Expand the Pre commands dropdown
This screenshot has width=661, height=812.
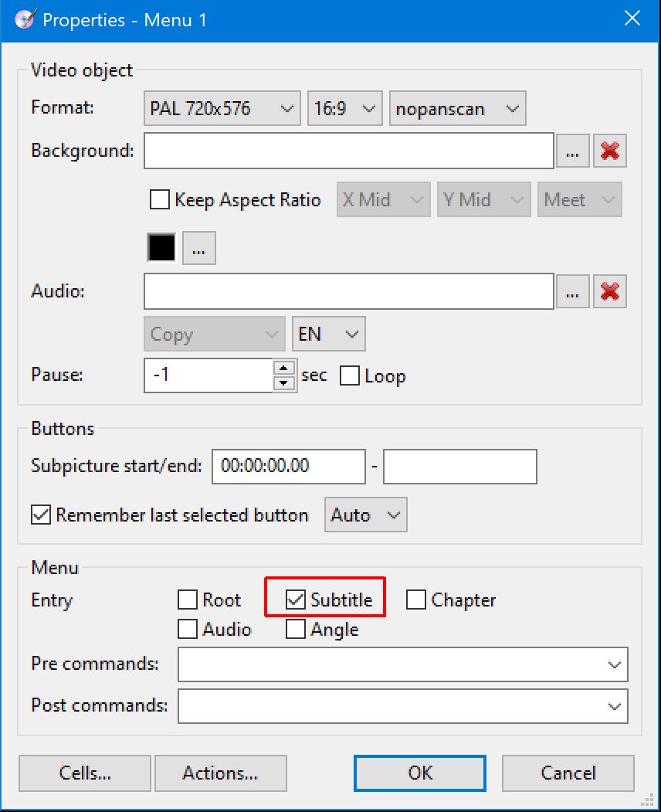pyautogui.click(x=615, y=664)
